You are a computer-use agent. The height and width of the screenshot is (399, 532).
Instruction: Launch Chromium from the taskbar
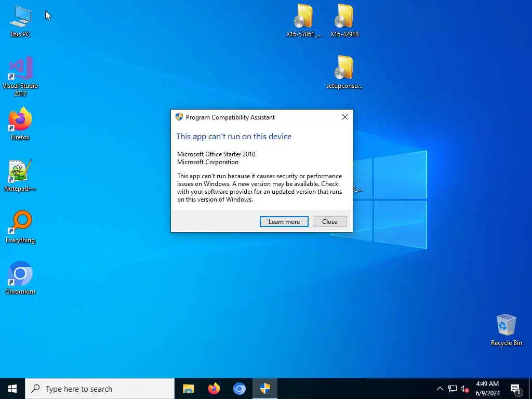[x=239, y=389]
